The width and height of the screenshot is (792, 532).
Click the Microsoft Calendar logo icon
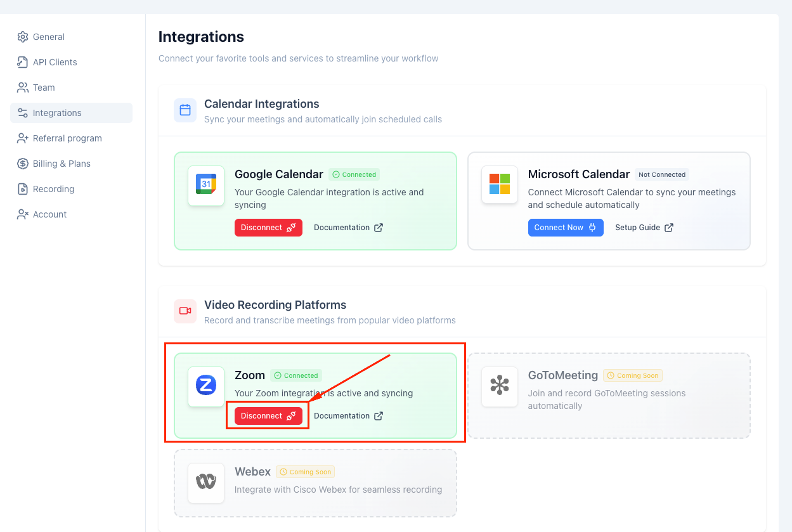(x=499, y=185)
